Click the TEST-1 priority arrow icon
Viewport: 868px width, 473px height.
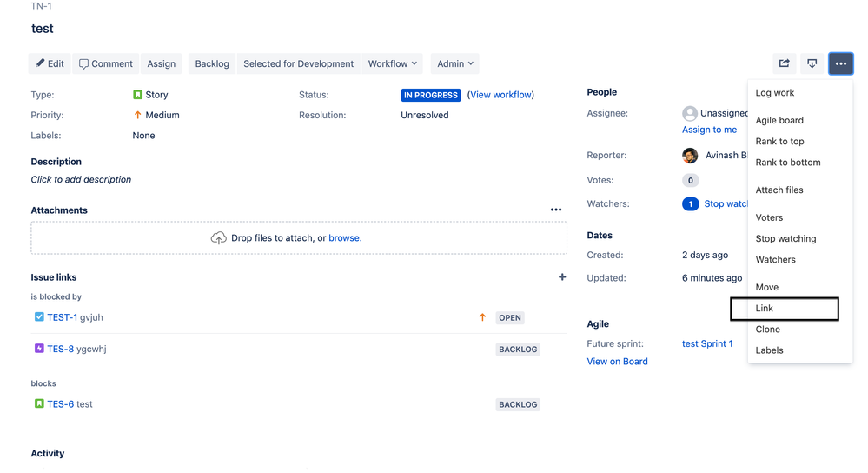tap(482, 317)
